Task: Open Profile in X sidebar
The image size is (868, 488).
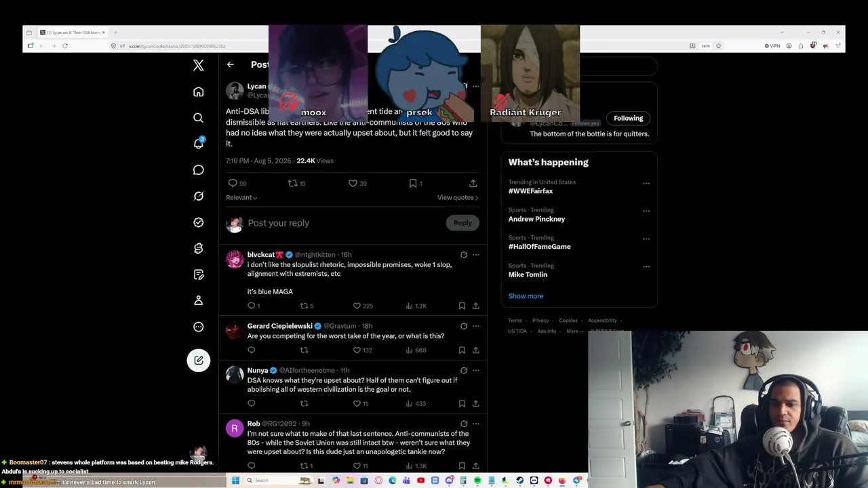Action: 198,300
